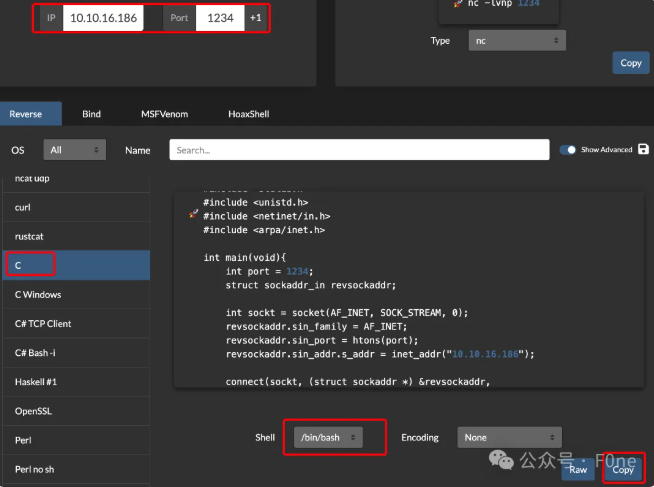Click the +1 port increment button
This screenshot has height=487, width=654.
(x=256, y=18)
